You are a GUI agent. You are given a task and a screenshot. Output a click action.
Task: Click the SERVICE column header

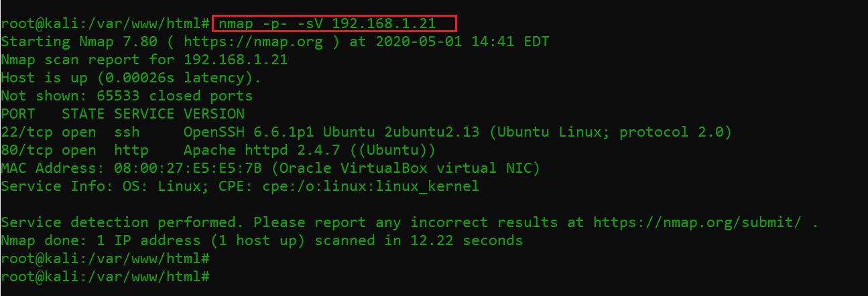pos(144,114)
